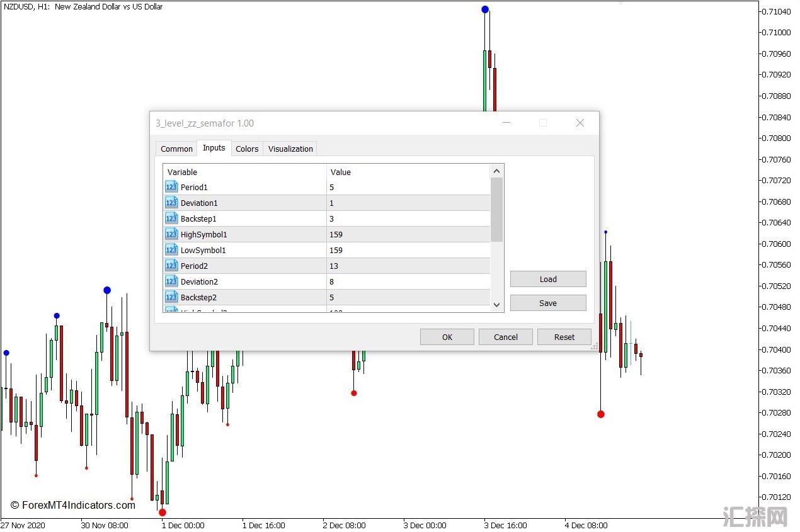Click the HighSymbol1 row icon
The height and width of the screenshot is (532, 800).
pos(171,234)
